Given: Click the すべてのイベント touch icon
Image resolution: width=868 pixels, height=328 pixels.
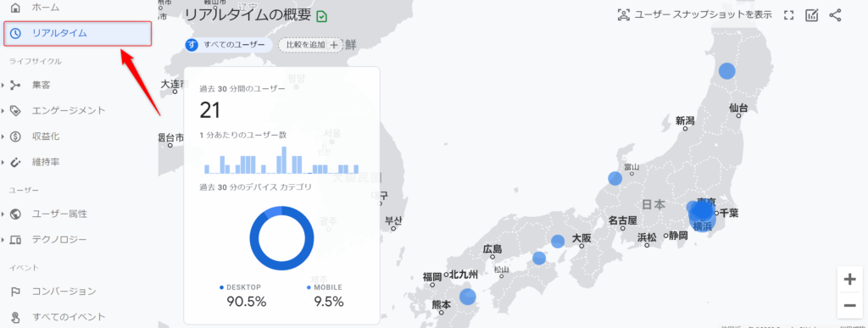Looking at the screenshot, I should [15, 318].
